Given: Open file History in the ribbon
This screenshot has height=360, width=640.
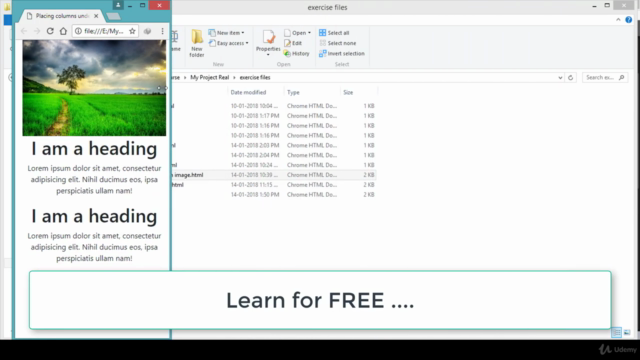Looking at the screenshot, I should [297, 53].
